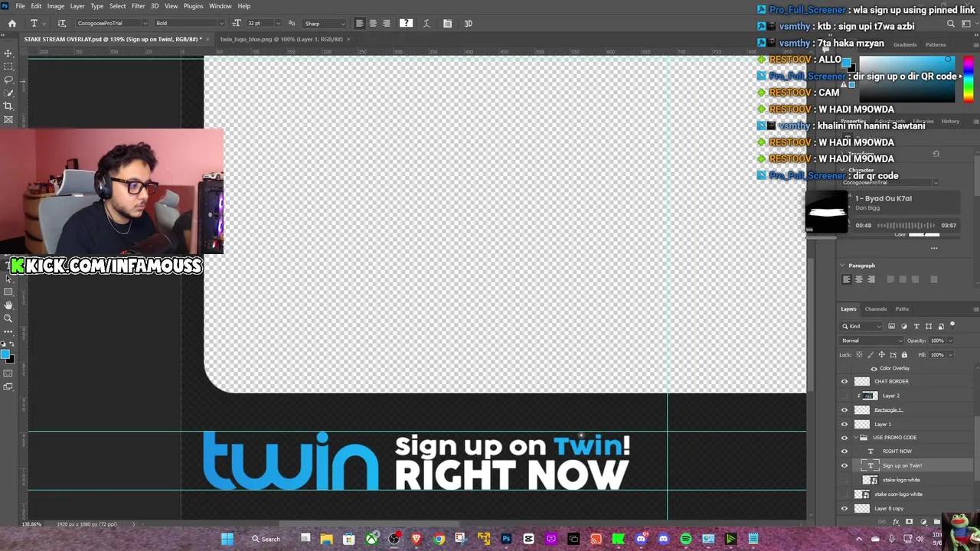Open File Explorer from the taskbar
Screen dimensions: 980x551
326,539
